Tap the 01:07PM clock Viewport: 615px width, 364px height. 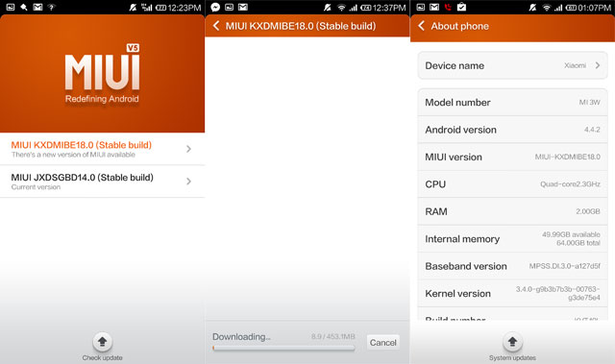595,8
